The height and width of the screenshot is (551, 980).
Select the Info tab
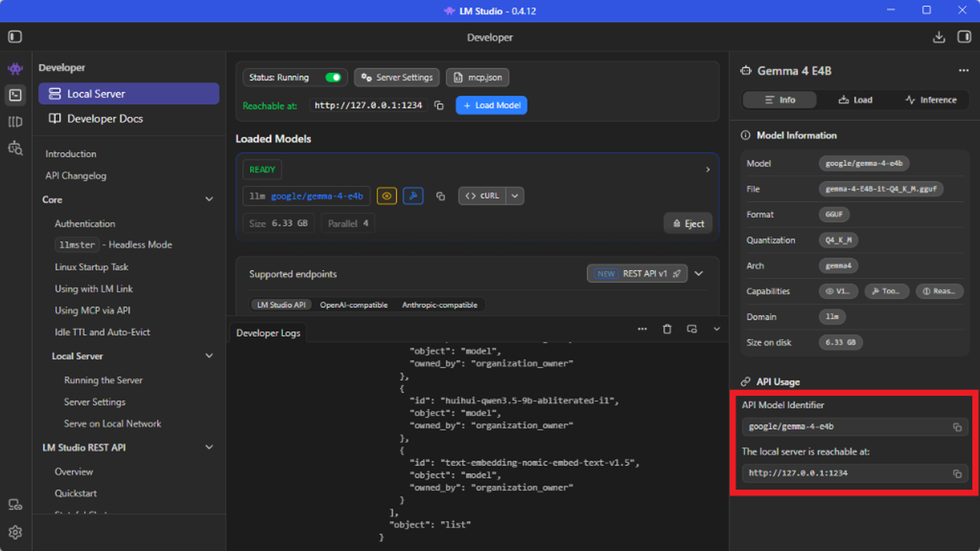pyautogui.click(x=780, y=100)
